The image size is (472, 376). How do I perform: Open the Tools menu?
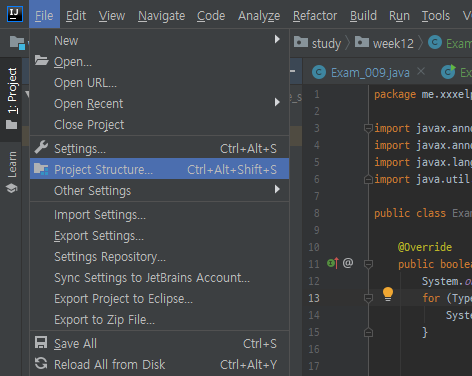(x=436, y=15)
